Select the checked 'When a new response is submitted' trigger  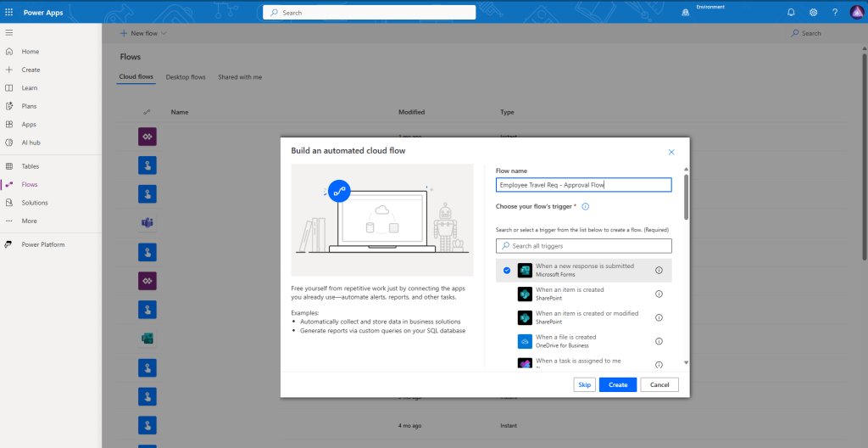(x=584, y=270)
